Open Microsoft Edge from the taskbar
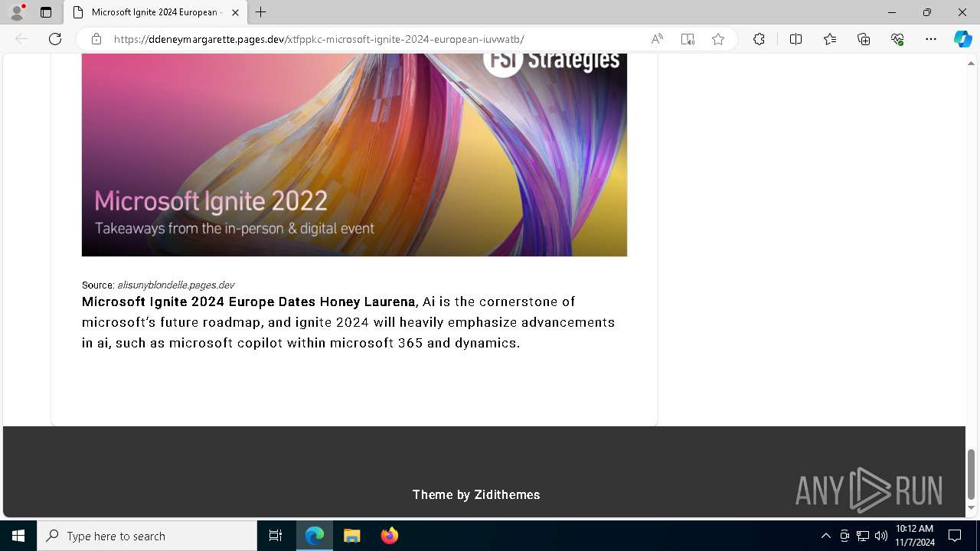The width and height of the screenshot is (980, 551). pos(315,536)
